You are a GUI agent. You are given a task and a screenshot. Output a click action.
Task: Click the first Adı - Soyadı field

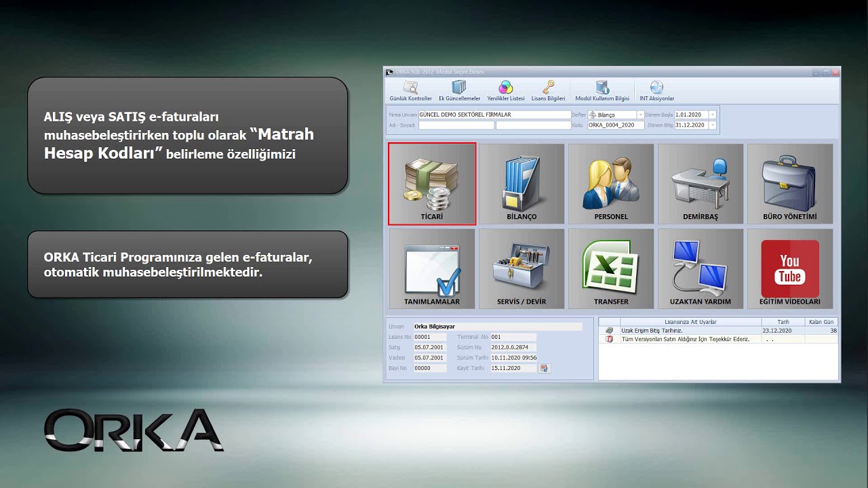456,125
